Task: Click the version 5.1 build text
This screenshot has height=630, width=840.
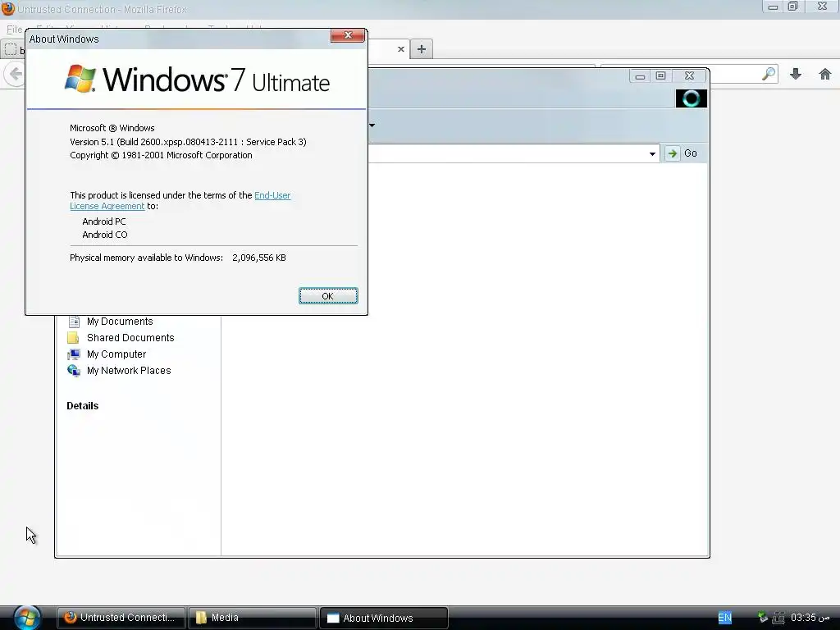Action: (188, 142)
